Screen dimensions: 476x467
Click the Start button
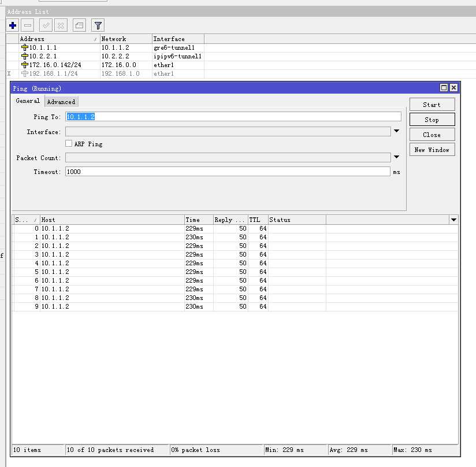(x=432, y=105)
